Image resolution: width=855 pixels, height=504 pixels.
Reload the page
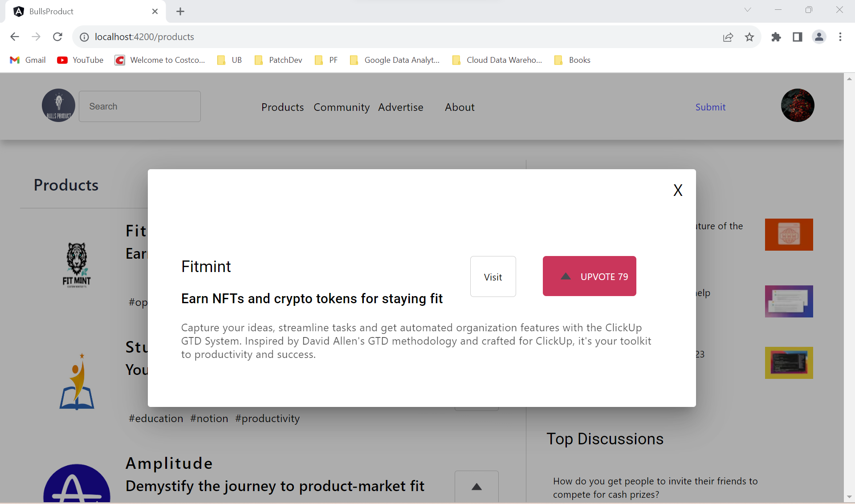[57, 37]
